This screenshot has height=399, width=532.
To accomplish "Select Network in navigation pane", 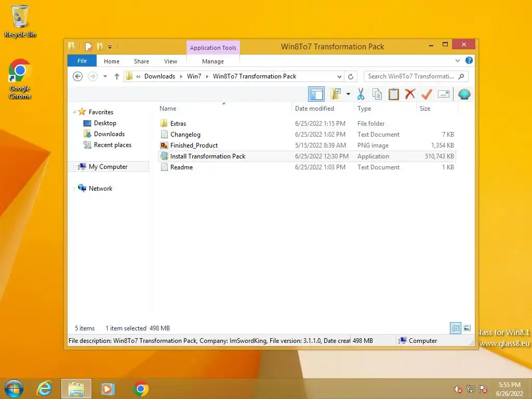I will pos(100,188).
